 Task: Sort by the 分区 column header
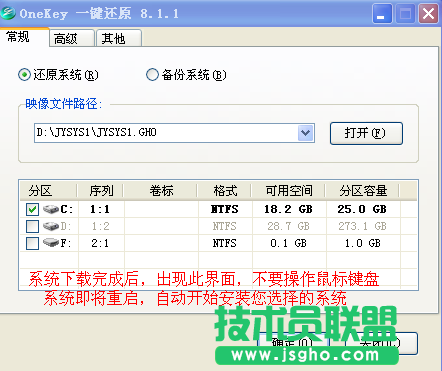point(48,191)
